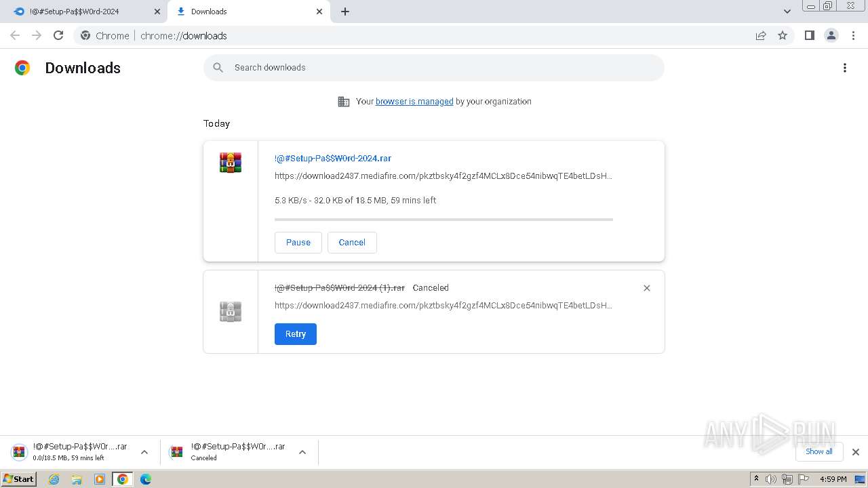Open the Downloads page more actions menu
Image resolution: width=868 pixels, height=488 pixels.
coord(844,68)
